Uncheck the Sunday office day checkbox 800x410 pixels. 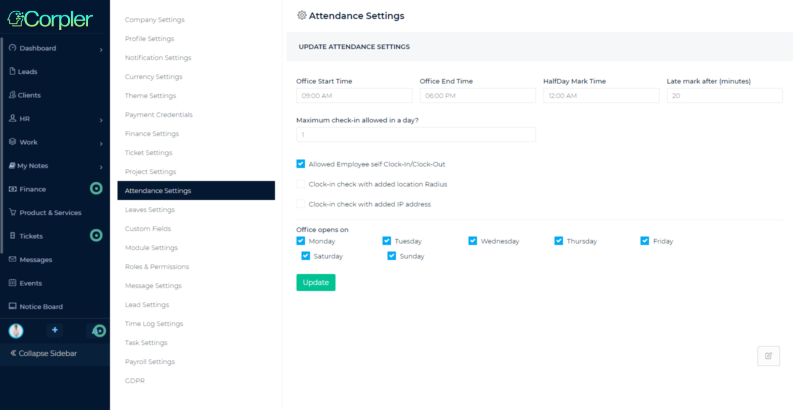pyautogui.click(x=392, y=256)
